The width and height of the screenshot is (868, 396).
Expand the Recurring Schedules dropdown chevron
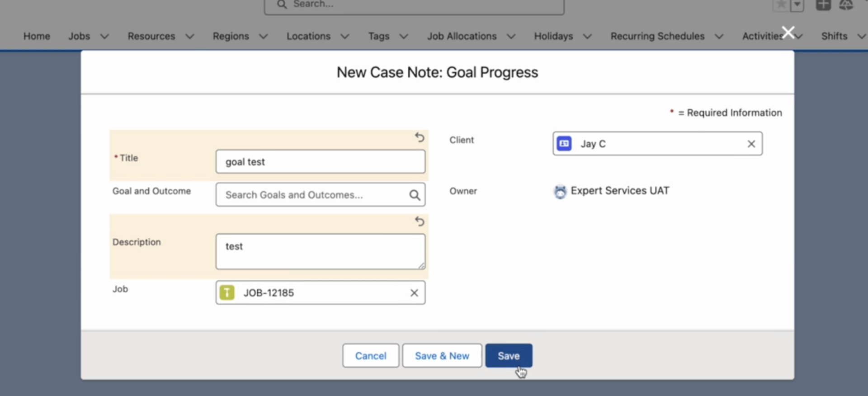pyautogui.click(x=719, y=36)
